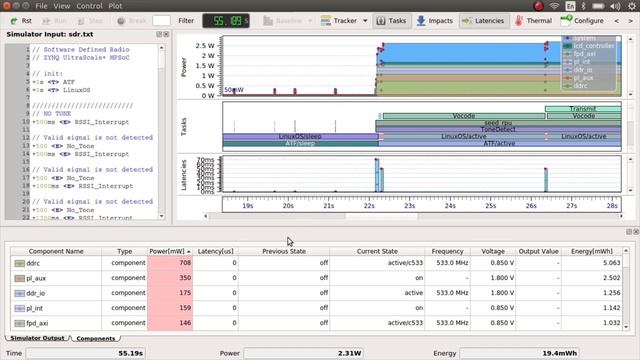Sort by Current State column header
The width and height of the screenshot is (640, 360).
377,251
